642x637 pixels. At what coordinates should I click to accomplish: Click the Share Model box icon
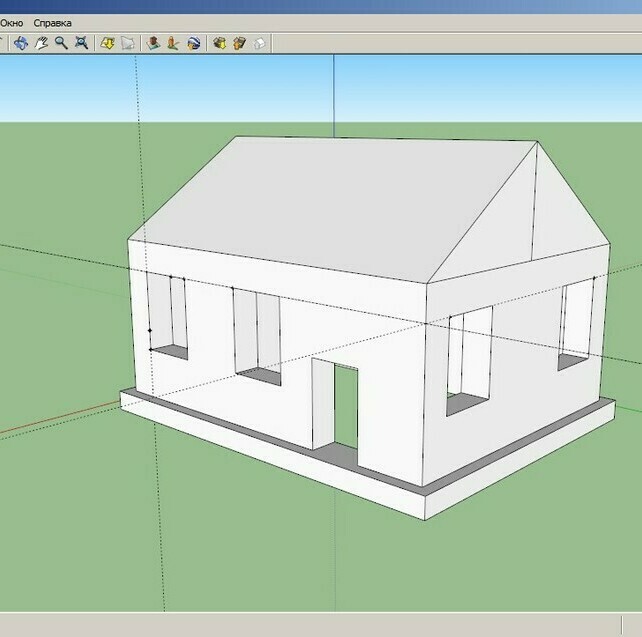point(240,43)
